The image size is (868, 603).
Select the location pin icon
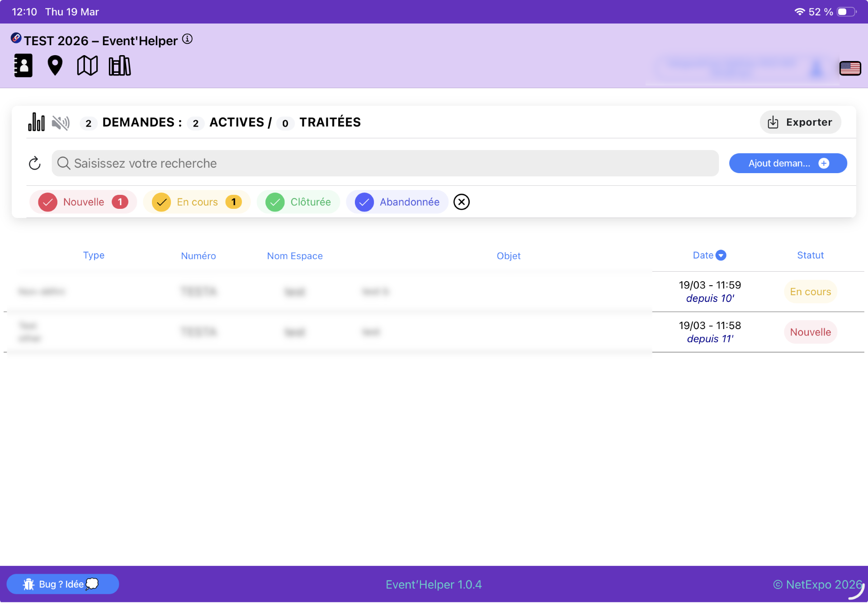55,66
